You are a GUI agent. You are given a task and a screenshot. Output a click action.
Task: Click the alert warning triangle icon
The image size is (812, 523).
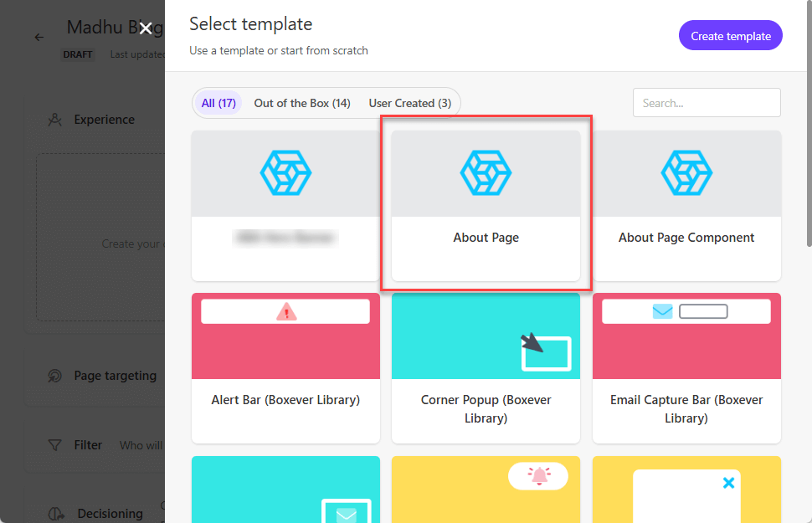pyautogui.click(x=286, y=312)
